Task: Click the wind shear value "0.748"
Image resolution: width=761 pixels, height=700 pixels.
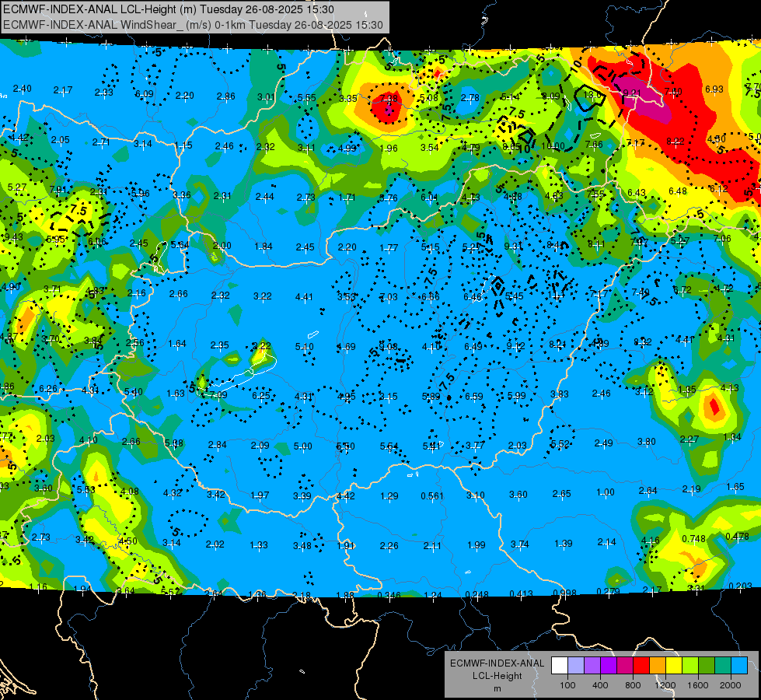Action: (693, 538)
